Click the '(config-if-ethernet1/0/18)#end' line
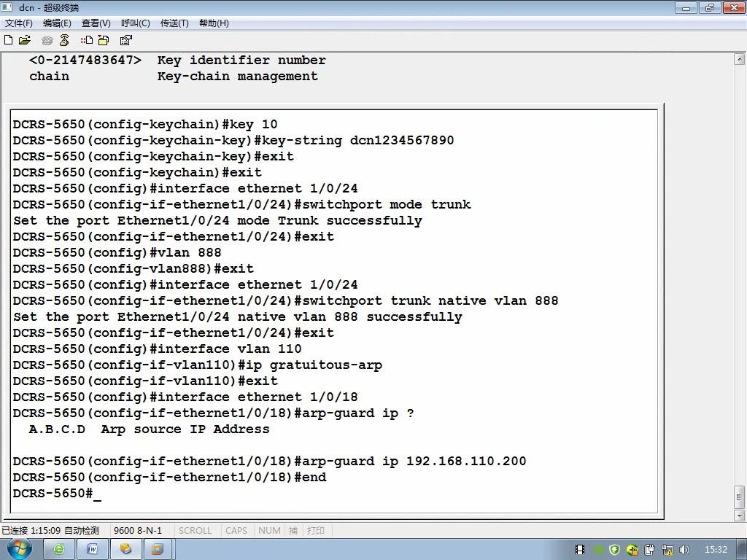The height and width of the screenshot is (560, 747). tap(169, 477)
